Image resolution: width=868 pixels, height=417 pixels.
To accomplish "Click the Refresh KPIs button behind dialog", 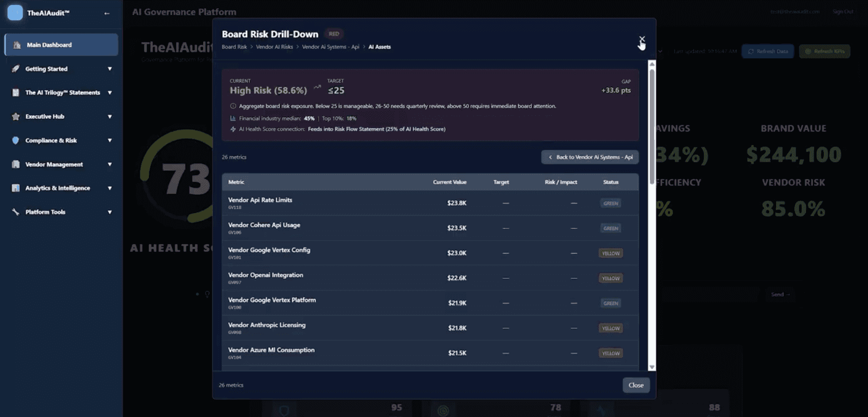I will (x=825, y=51).
